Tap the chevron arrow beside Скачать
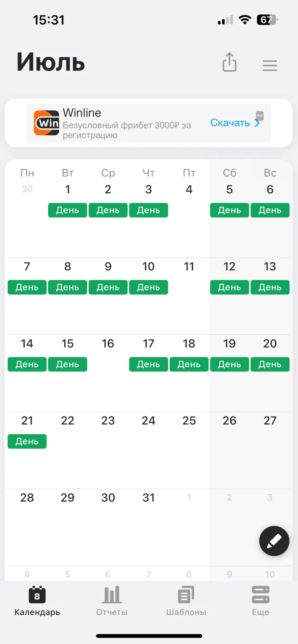298x644 pixels. click(x=257, y=123)
